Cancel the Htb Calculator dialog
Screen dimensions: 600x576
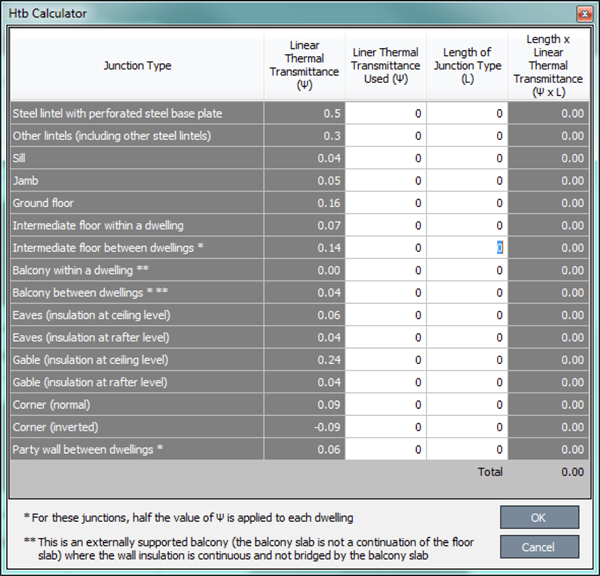click(539, 547)
